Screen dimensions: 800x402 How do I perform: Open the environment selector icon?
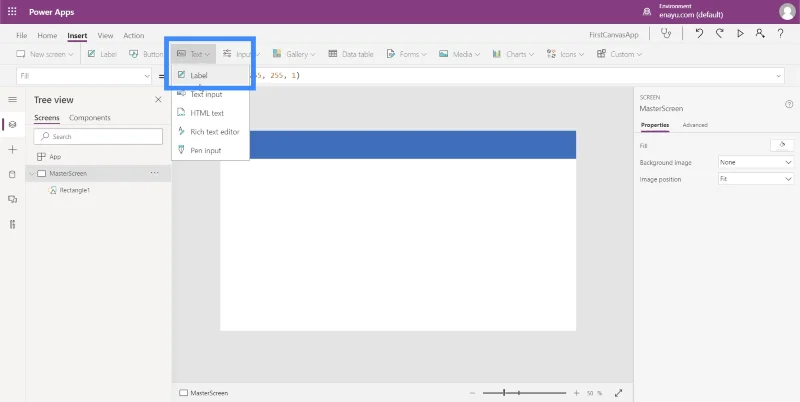(x=647, y=12)
